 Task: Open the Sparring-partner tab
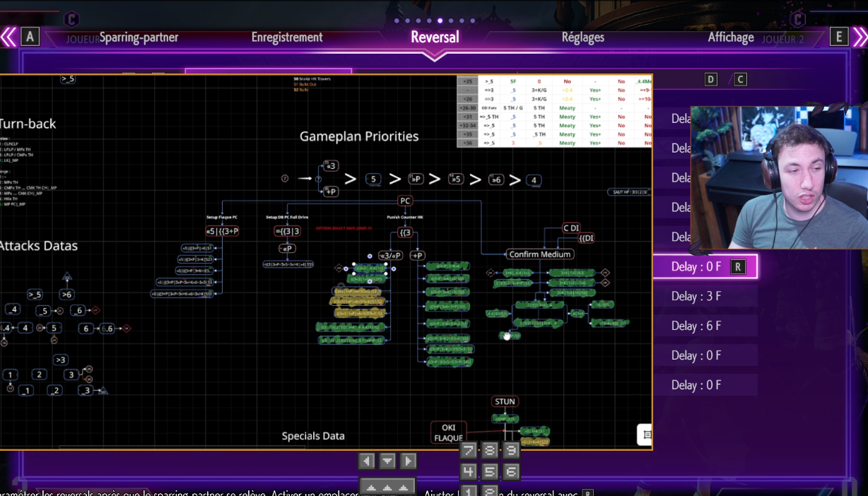click(139, 37)
